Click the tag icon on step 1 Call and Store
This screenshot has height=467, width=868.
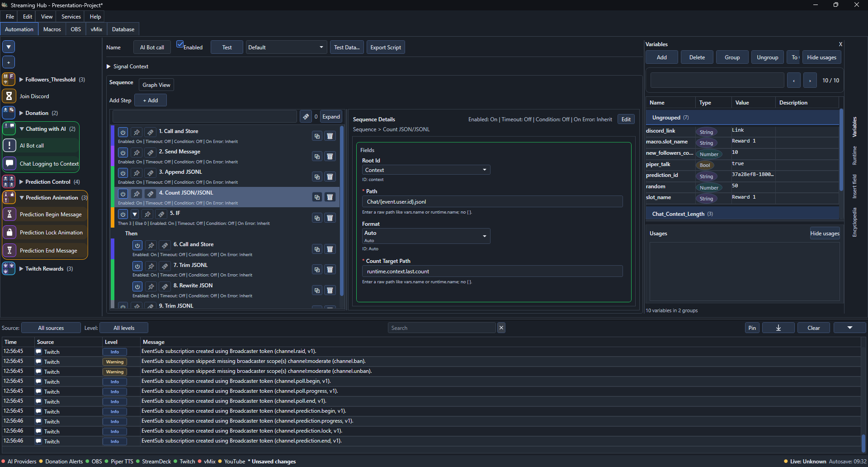click(x=151, y=132)
